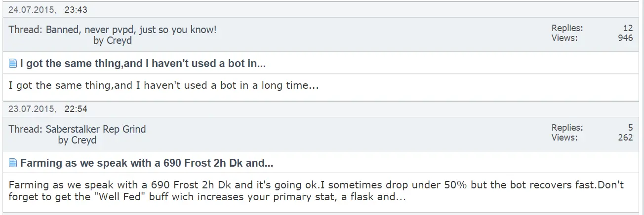Open Creyd's profile under Saberstalker Rep Grind
The image size is (644, 215).
(84, 140)
